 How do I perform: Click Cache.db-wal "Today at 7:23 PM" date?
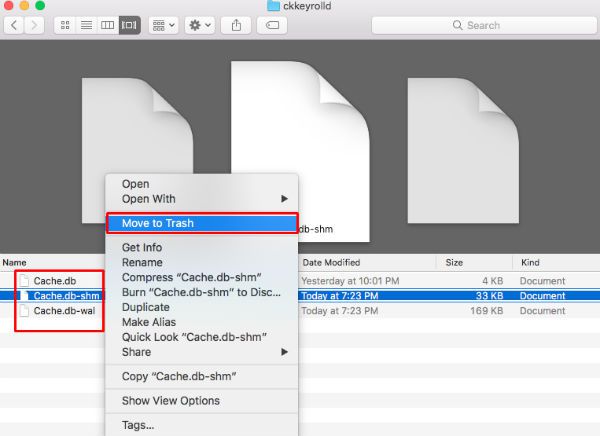pos(340,311)
